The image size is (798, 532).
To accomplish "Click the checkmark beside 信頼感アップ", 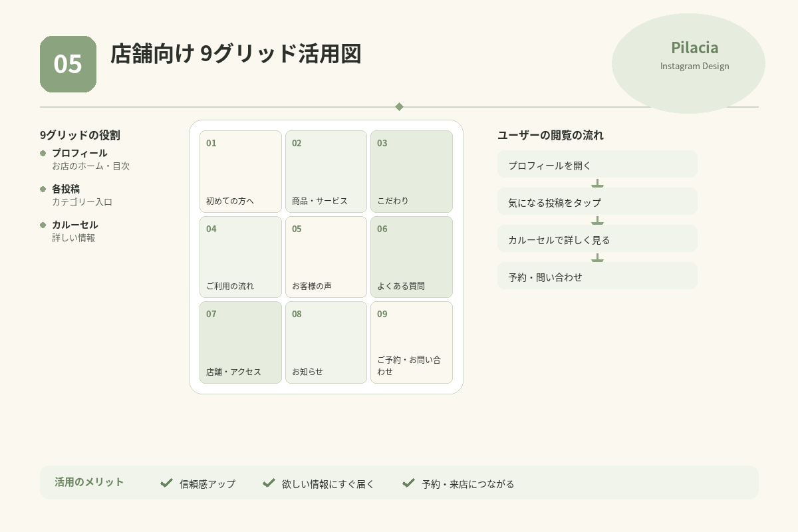I will 166,483.
